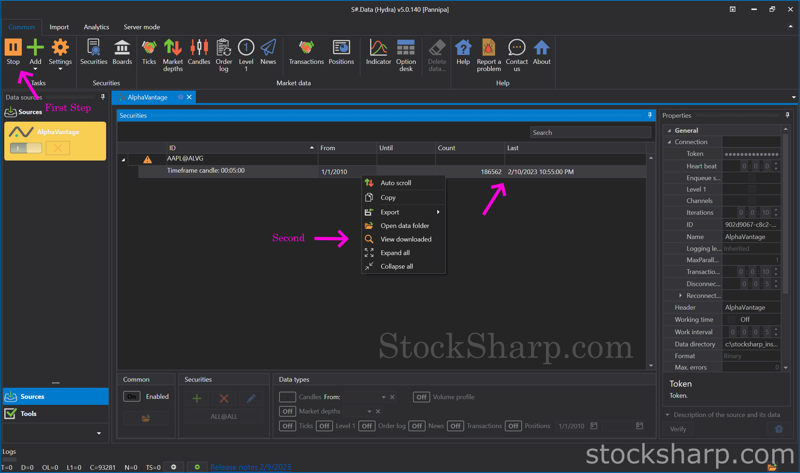Screen dimensions: 800x473
Task: Open the Boards icon
Action: [122, 51]
